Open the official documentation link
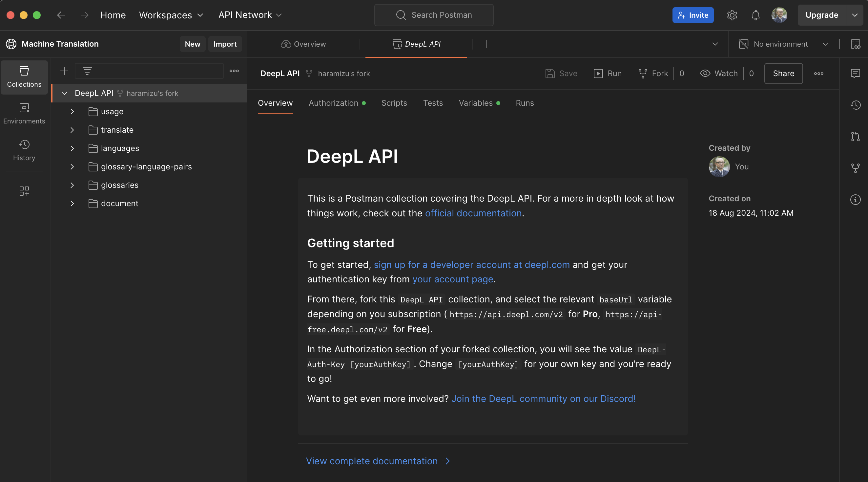This screenshot has width=868, height=482. [x=473, y=213]
